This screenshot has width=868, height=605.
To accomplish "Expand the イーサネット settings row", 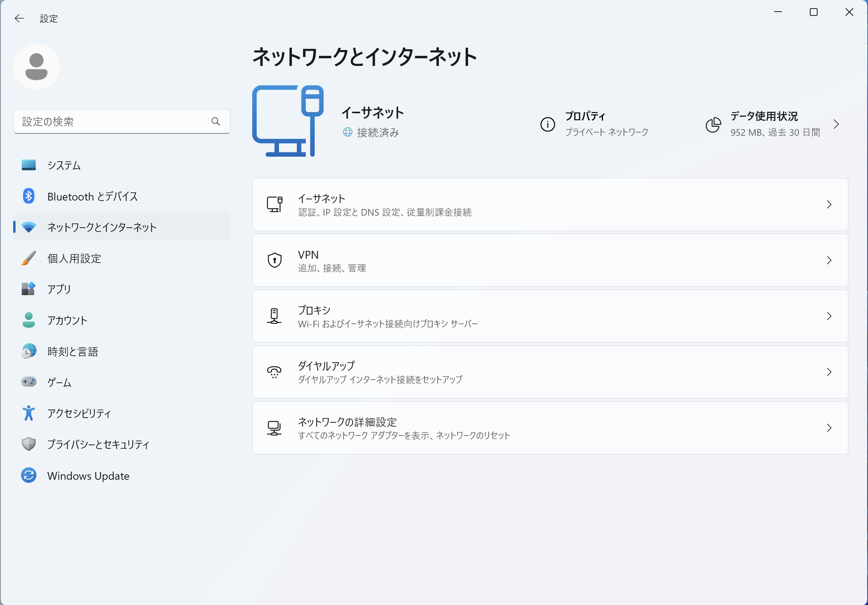I will click(830, 204).
